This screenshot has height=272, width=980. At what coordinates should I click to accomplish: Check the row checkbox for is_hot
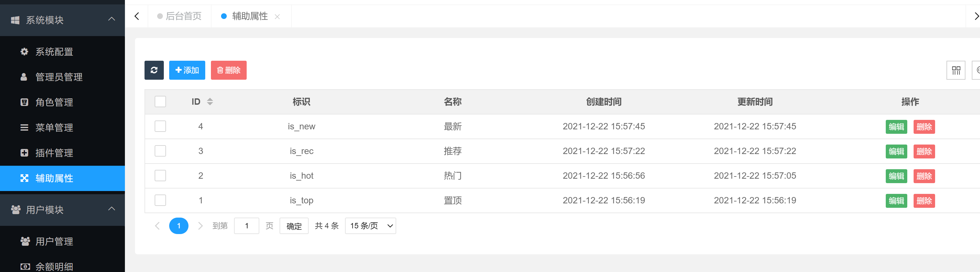pos(160,175)
